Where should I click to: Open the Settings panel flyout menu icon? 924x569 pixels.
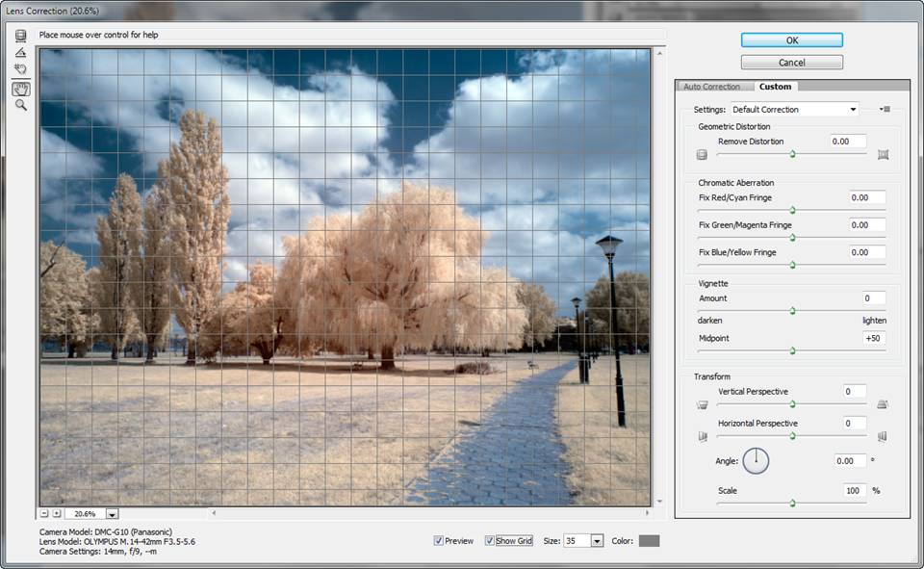pyautogui.click(x=884, y=110)
